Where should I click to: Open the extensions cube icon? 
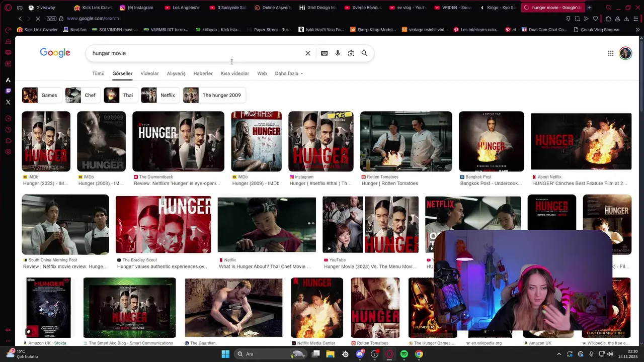coord(608,19)
